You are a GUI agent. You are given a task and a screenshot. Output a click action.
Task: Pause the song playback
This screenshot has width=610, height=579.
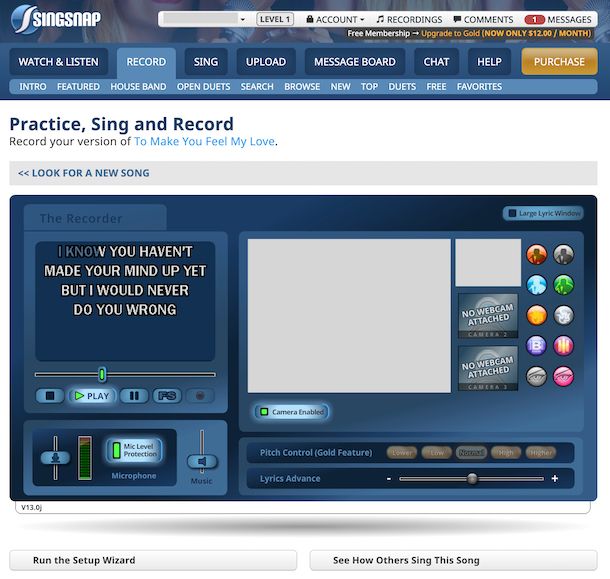134,396
